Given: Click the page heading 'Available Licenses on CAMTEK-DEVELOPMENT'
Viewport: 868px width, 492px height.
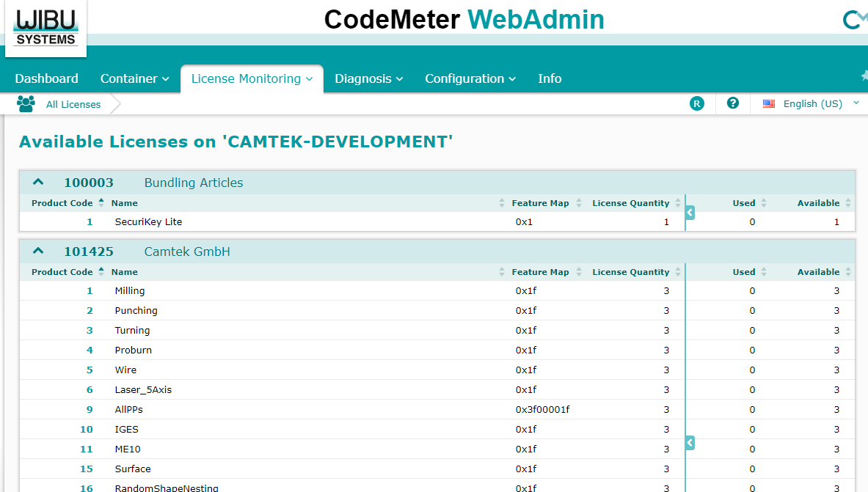Looking at the screenshot, I should pos(236,142).
